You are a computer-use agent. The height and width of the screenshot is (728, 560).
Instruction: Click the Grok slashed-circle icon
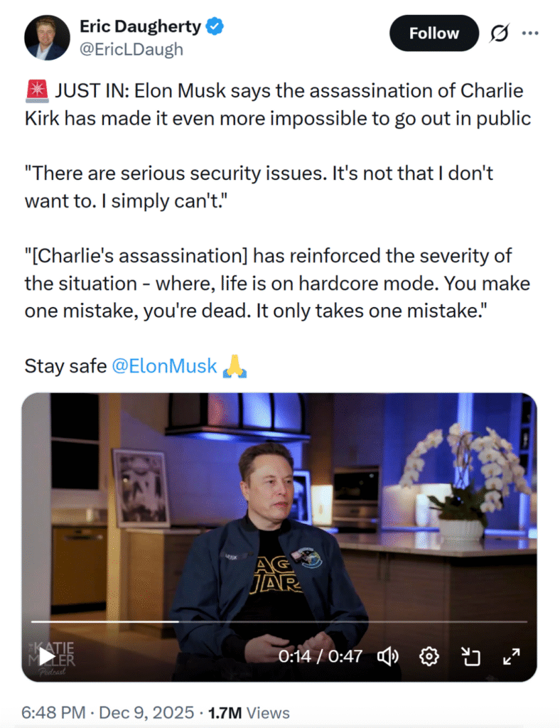(x=500, y=33)
